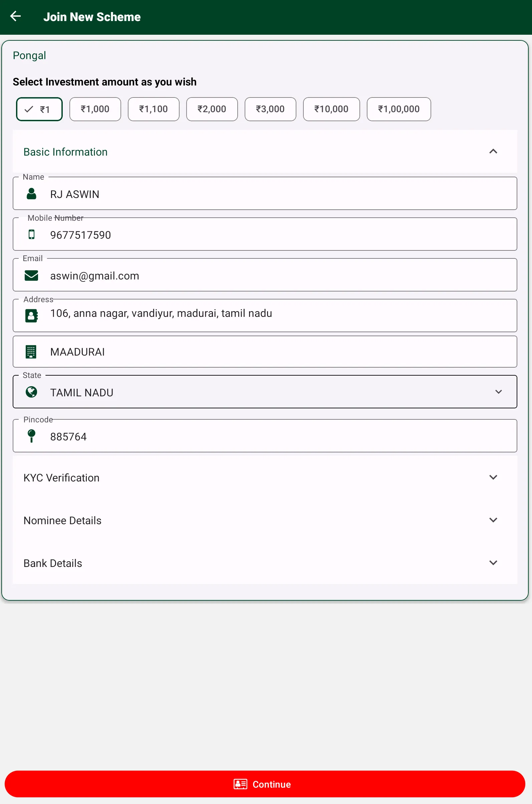The height and width of the screenshot is (804, 532).
Task: Click the person icon in Name field
Action: (x=31, y=194)
